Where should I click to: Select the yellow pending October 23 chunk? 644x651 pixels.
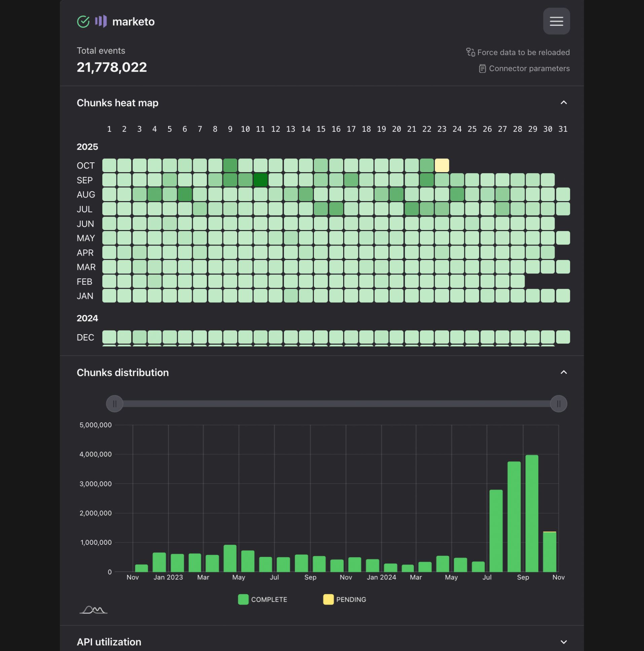(442, 165)
